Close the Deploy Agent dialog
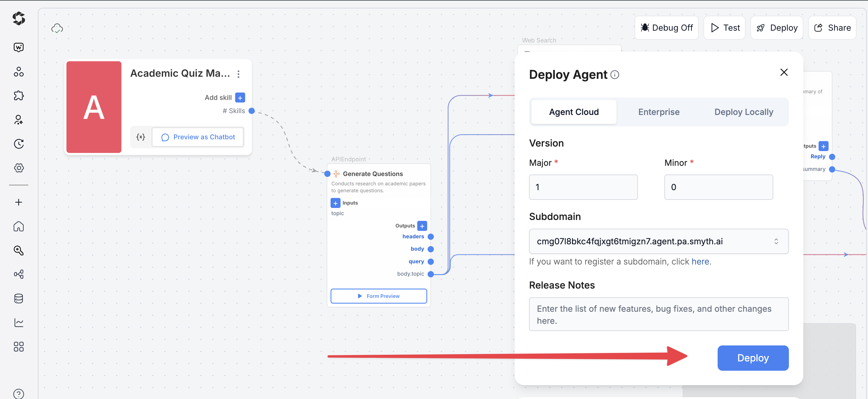 [784, 73]
